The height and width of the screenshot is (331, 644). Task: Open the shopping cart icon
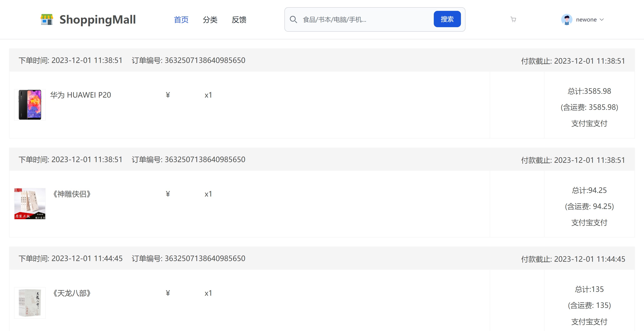513,19
